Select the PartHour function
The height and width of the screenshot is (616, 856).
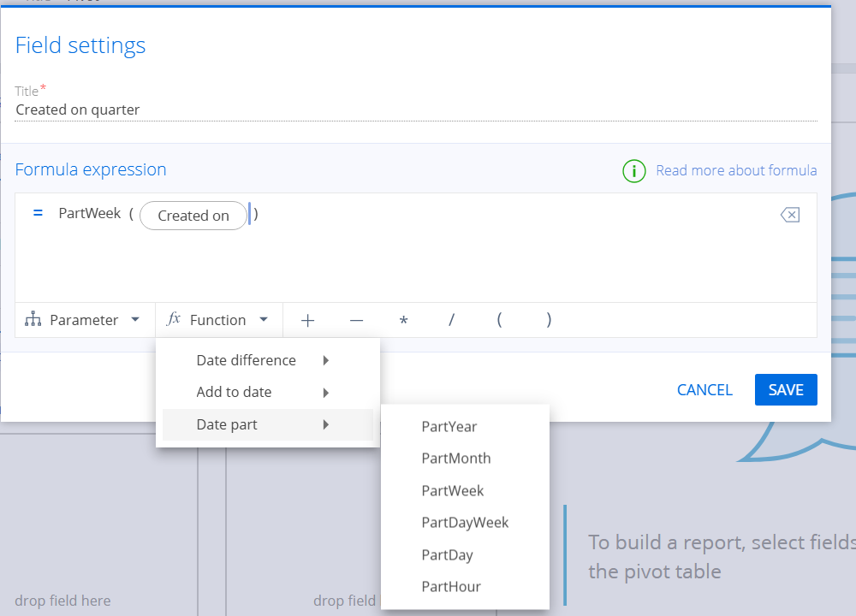click(451, 587)
